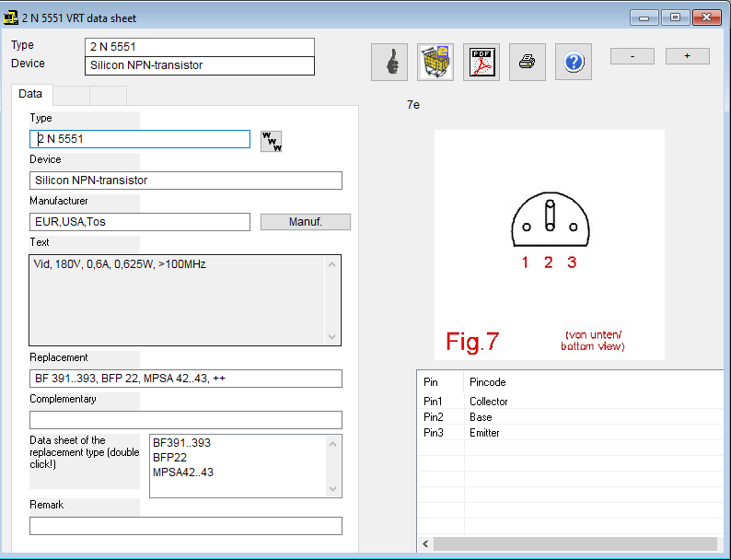Click the top Type box in header
The height and width of the screenshot is (560, 731).
(200, 47)
